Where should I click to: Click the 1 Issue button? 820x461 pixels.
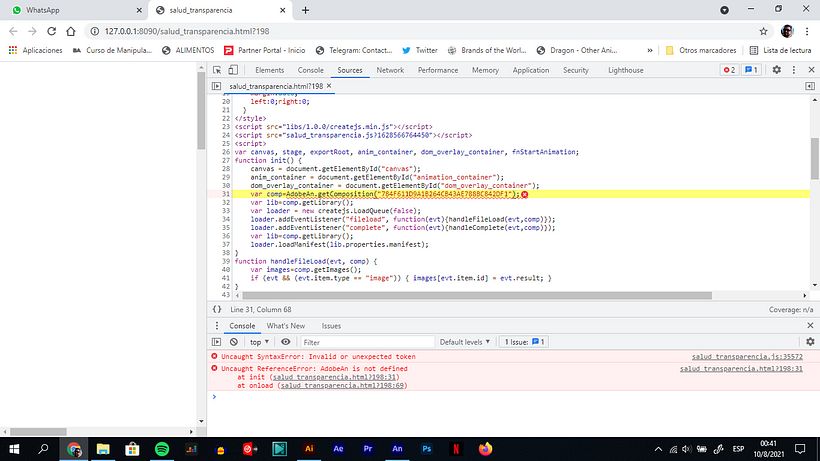[524, 342]
